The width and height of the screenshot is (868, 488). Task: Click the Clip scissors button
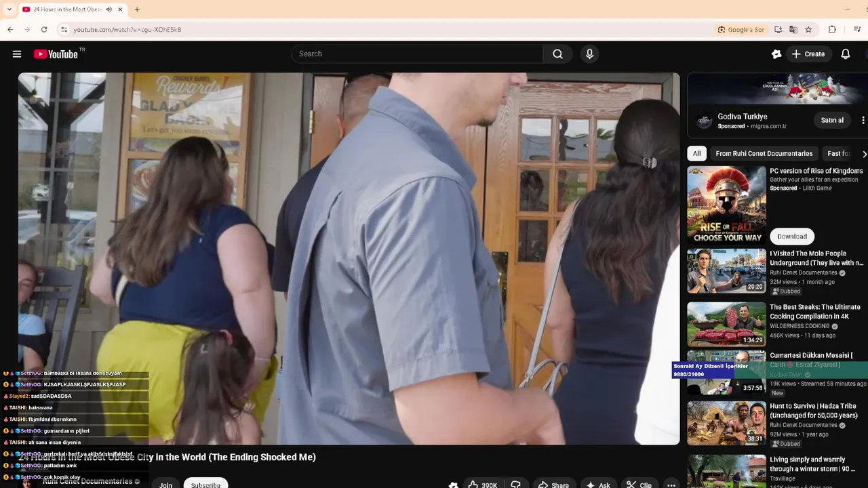(639, 485)
